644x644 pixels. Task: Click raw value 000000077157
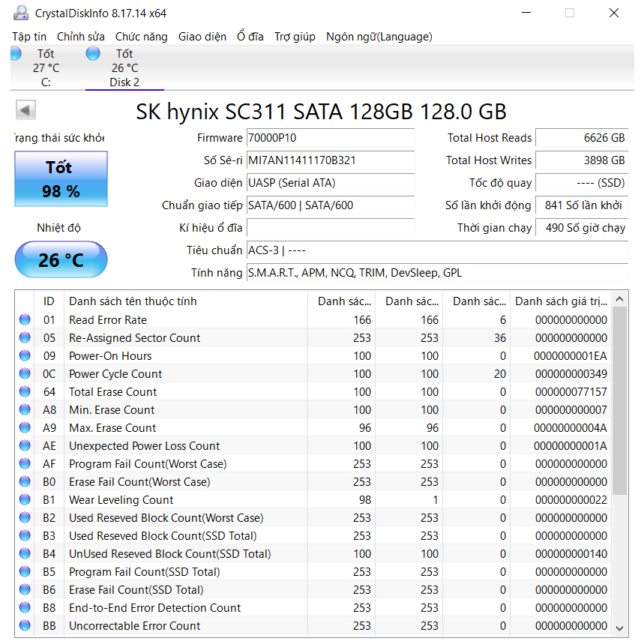pos(571,392)
